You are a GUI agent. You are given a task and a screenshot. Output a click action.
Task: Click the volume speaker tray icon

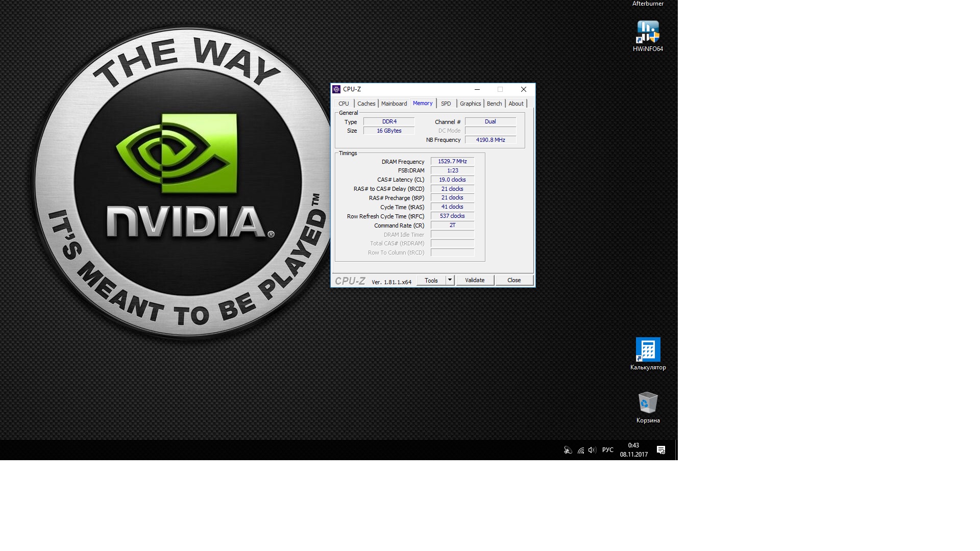(x=592, y=450)
